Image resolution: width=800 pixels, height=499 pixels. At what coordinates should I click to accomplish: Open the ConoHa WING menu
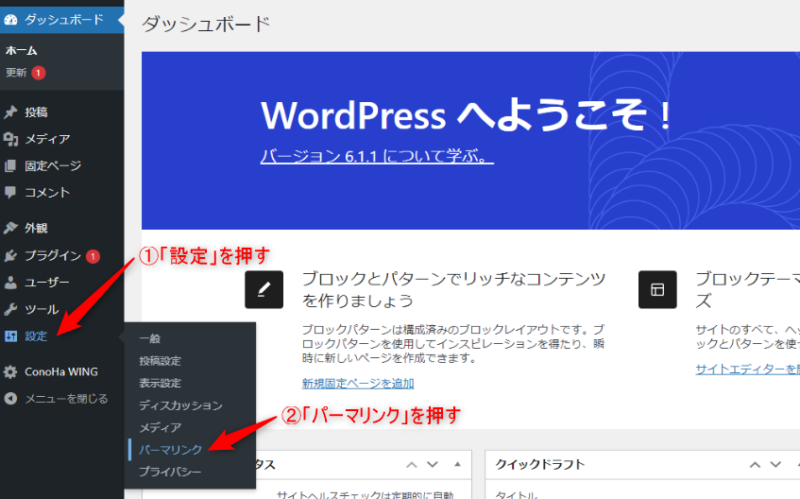(62, 372)
